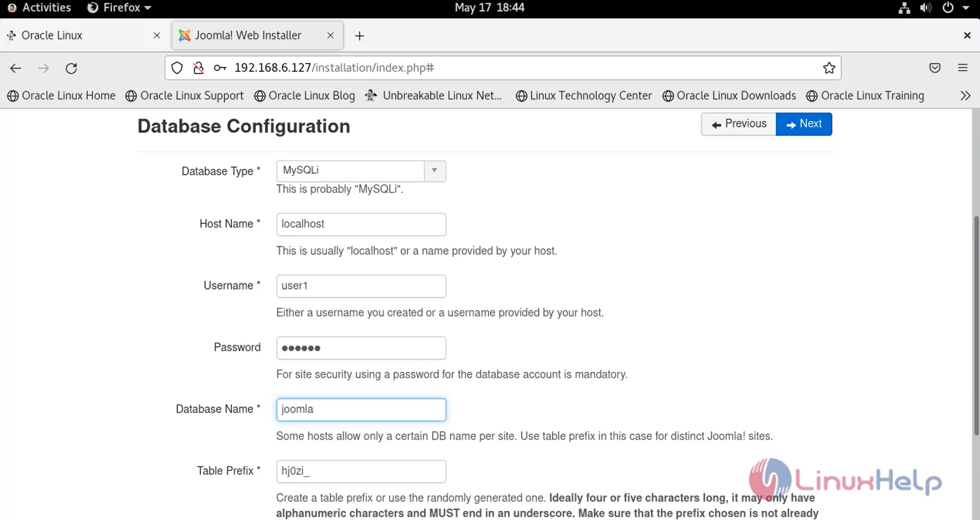Click the Password field

coord(361,348)
